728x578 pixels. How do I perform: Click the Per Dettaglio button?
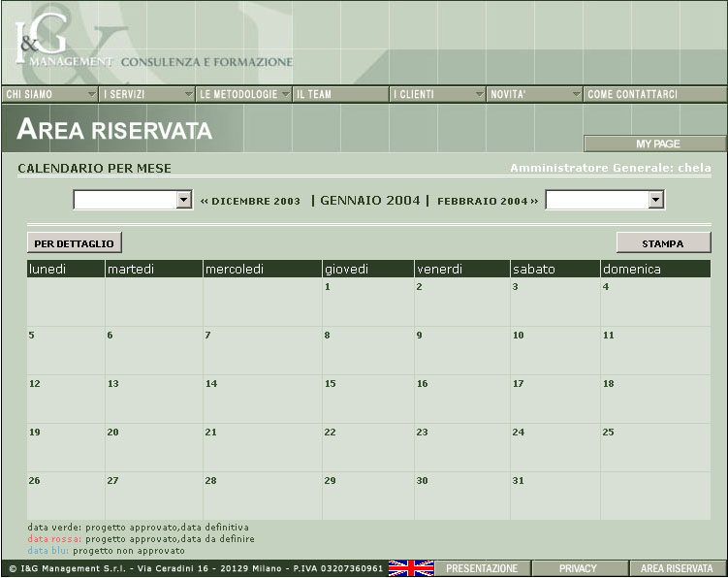(x=75, y=243)
